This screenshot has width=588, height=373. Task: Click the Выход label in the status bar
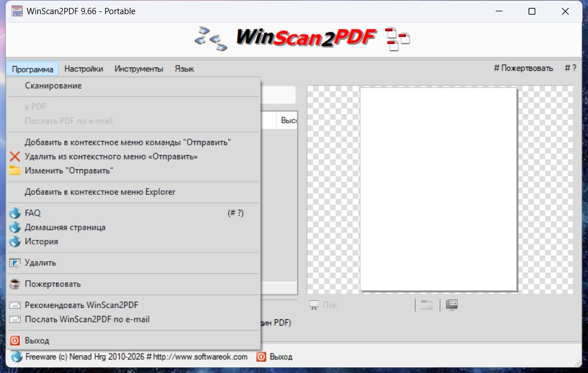[281, 357]
